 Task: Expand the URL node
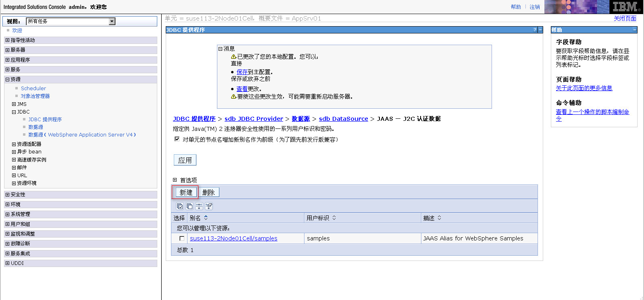[14, 176]
